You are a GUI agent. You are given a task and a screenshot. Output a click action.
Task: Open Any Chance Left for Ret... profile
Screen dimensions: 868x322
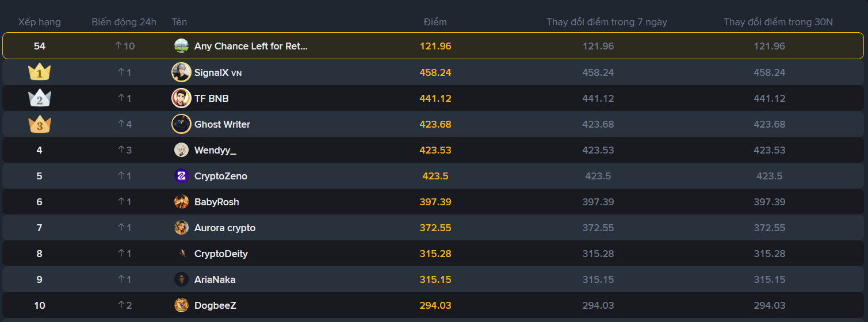pos(251,46)
